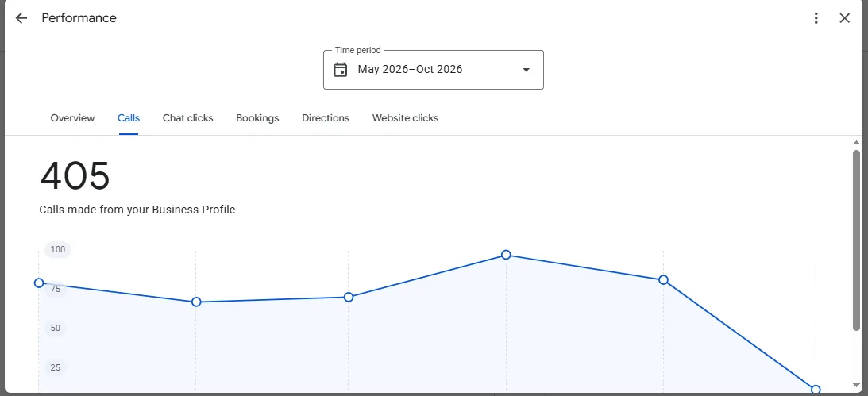Image resolution: width=868 pixels, height=396 pixels.
Task: Click the 50 axis label
Action: [x=56, y=328]
